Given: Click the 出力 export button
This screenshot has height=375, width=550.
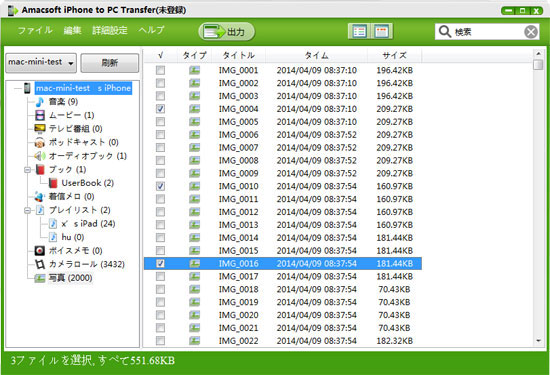Looking at the screenshot, I should click(x=227, y=32).
